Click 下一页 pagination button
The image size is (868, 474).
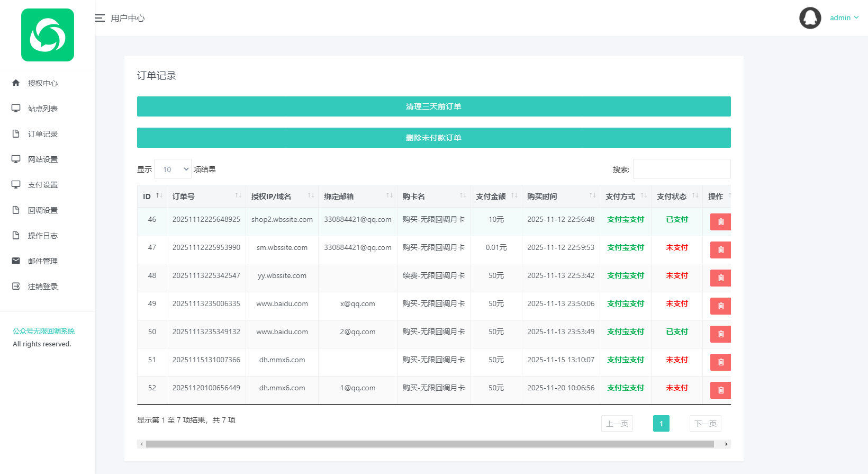coord(706,424)
